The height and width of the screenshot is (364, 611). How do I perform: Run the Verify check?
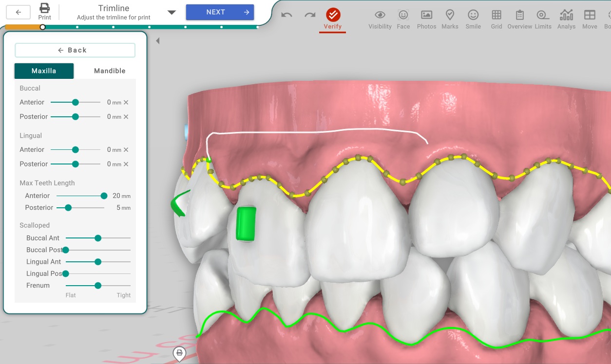[x=333, y=19]
